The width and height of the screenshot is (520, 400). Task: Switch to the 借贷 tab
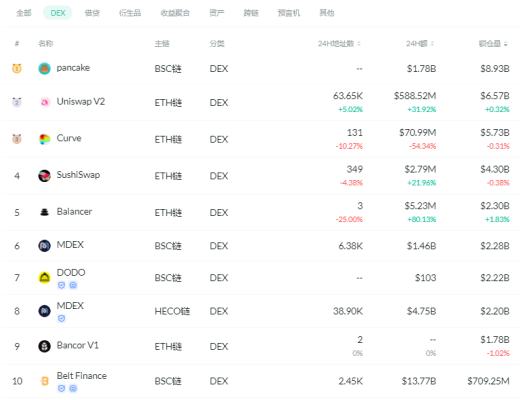click(92, 13)
